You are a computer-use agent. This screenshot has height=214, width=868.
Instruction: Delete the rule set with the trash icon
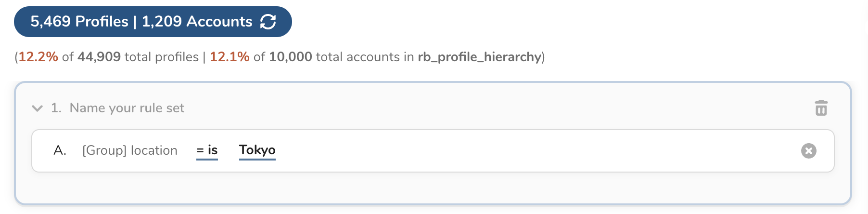click(x=821, y=108)
